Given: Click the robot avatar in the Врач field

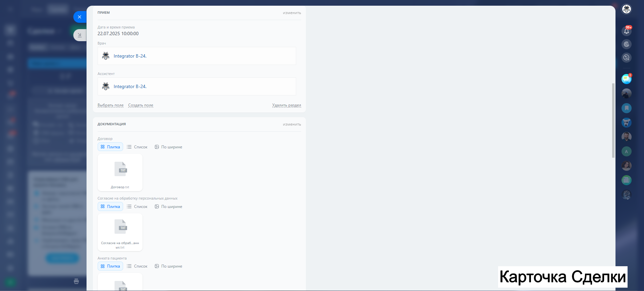Looking at the screenshot, I should pos(106,56).
